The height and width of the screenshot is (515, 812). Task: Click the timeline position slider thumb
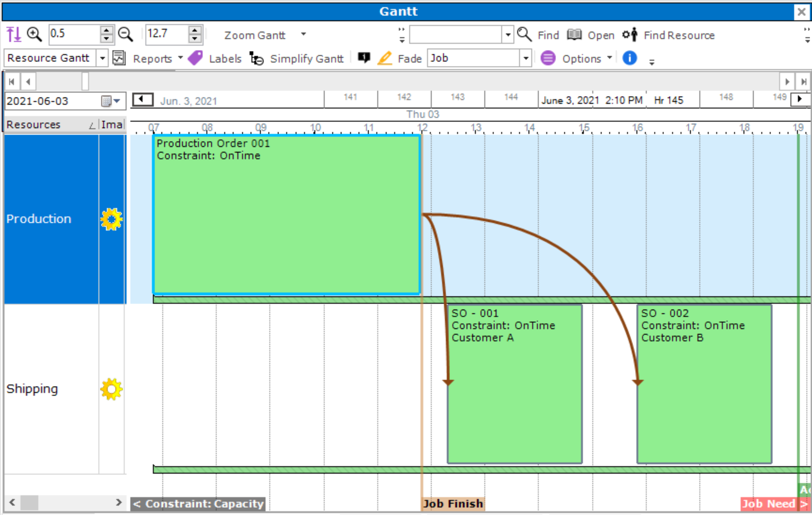pos(85,81)
